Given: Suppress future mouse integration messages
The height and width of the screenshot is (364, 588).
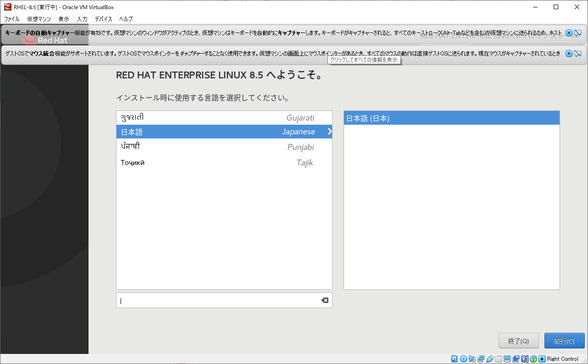Looking at the screenshot, I should 578,54.
